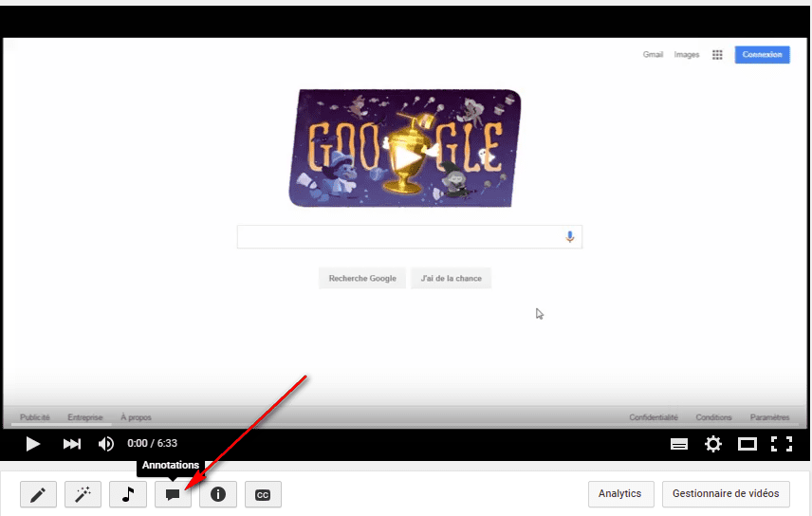
Task: Switch to theater mode
Action: tap(747, 444)
